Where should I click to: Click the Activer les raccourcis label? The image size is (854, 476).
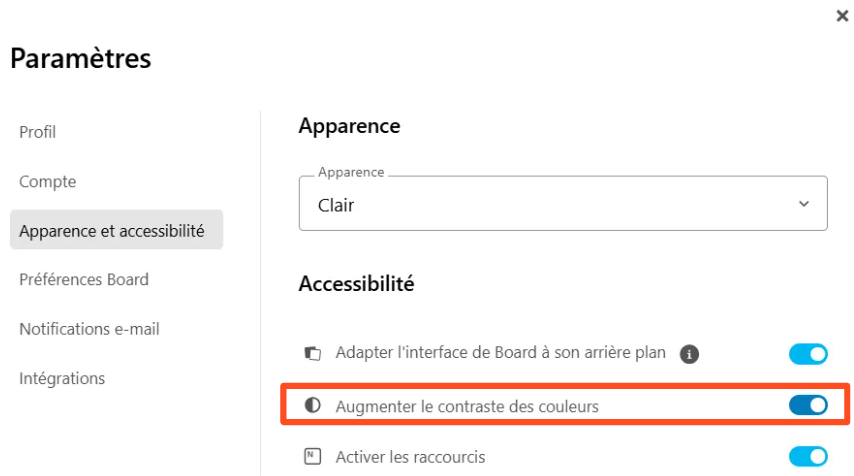coord(410,457)
